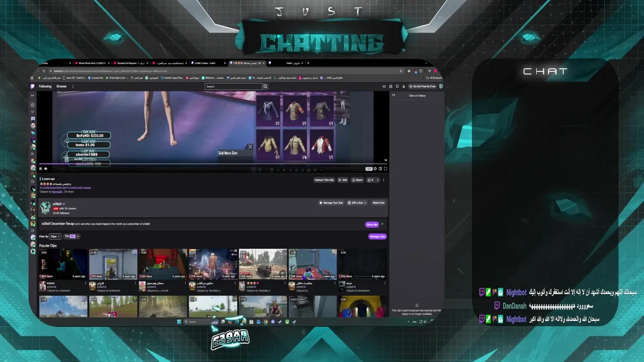Open Chrome from the taskbar
This screenshot has width=644, height=362.
click(266, 322)
